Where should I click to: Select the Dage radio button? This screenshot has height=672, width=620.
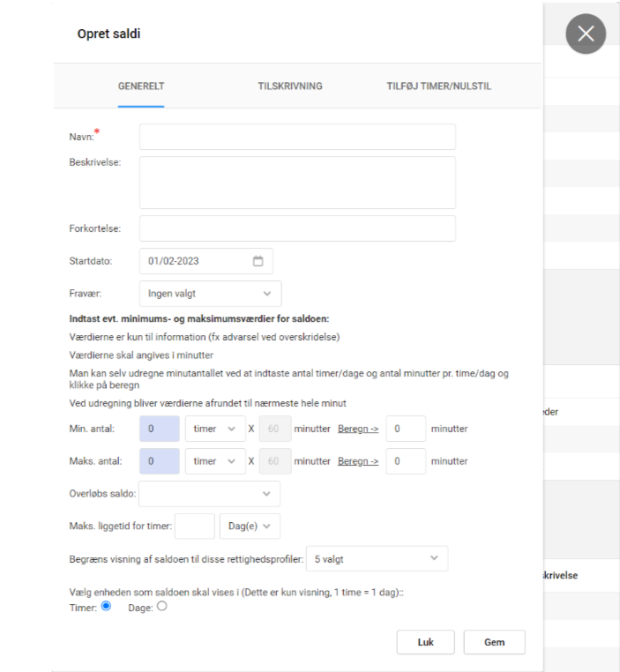(161, 606)
